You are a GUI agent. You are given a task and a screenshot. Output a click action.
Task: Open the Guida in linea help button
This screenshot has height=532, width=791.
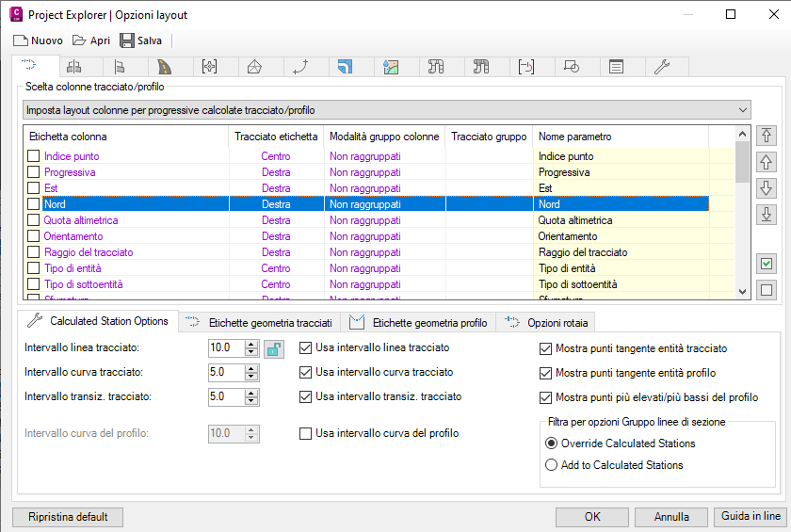coord(751,516)
